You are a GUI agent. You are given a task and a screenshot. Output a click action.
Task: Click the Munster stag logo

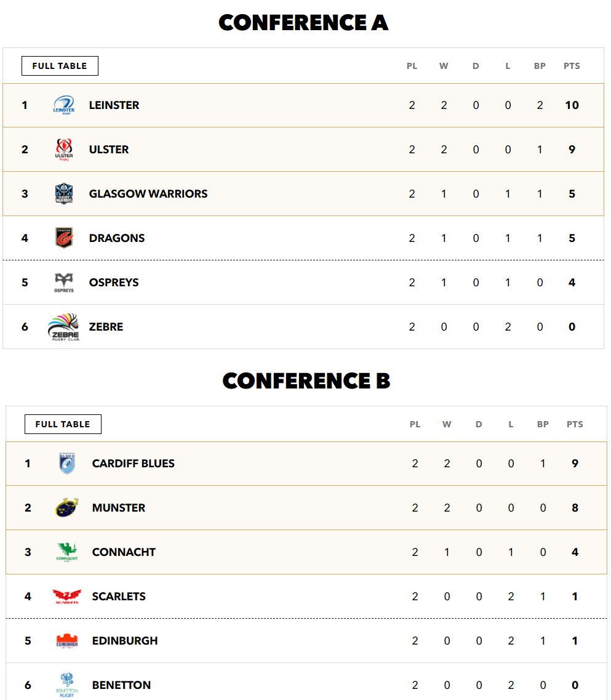(x=67, y=507)
